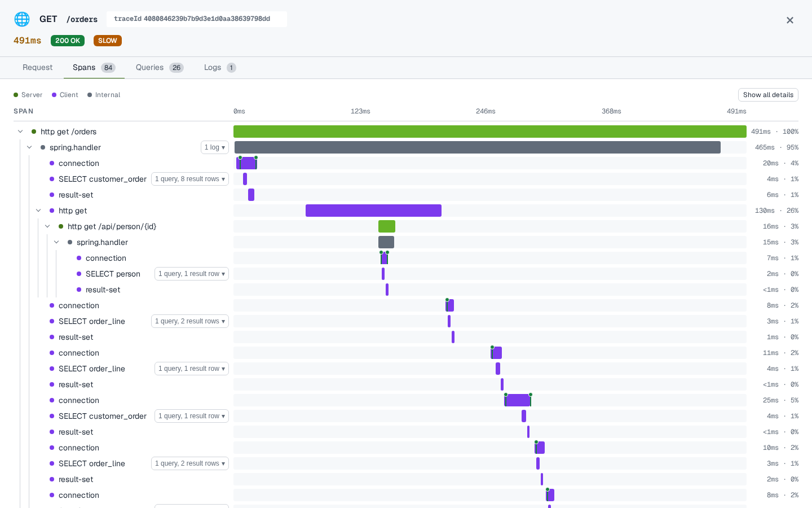This screenshot has width=812, height=508.
Task: Click the SPAN column header
Action: point(24,111)
